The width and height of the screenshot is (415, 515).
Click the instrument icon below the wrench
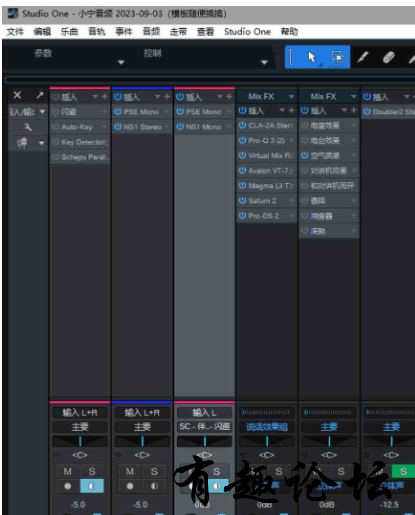coord(23,143)
